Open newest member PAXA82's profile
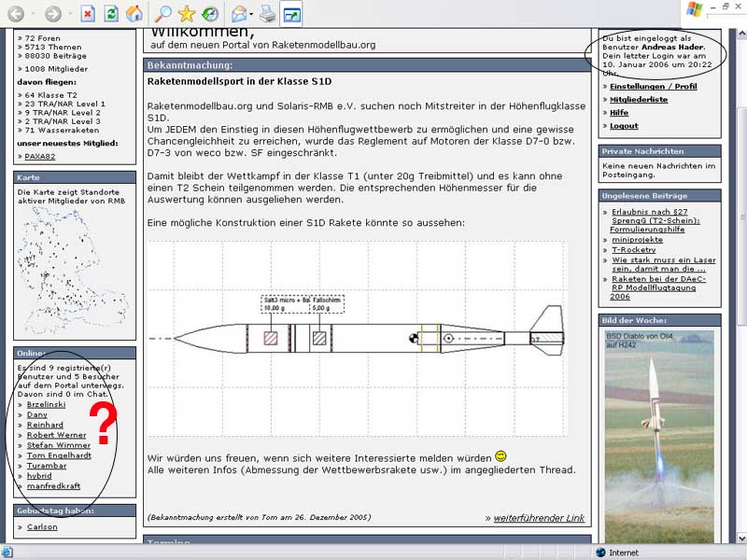The width and height of the screenshot is (747, 560). [x=40, y=156]
